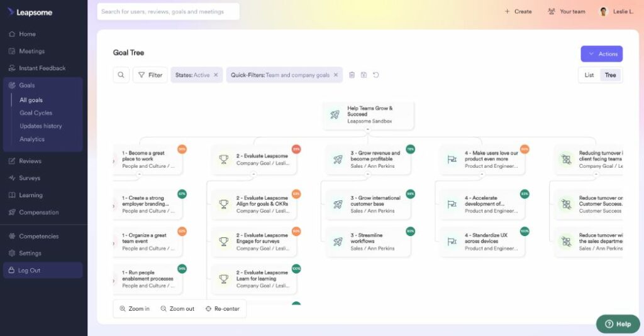Image resolution: width=644 pixels, height=336 pixels.
Task: Click rocket icon on Help Teams Grow card
Action: [335, 115]
